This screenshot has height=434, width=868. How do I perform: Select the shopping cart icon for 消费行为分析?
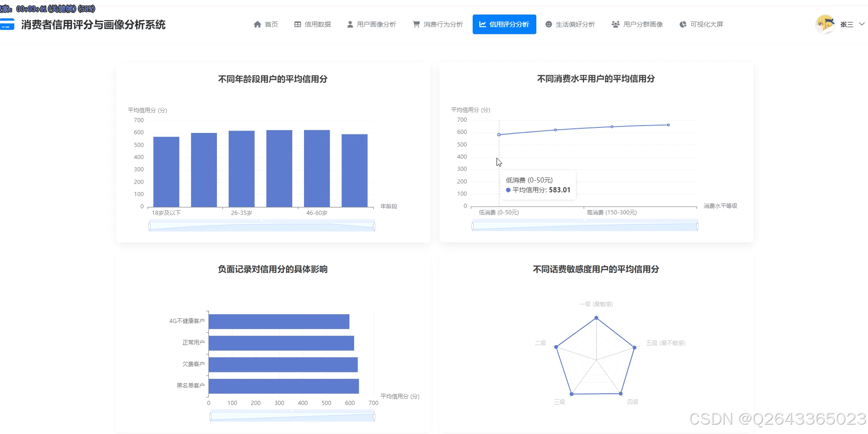415,24
